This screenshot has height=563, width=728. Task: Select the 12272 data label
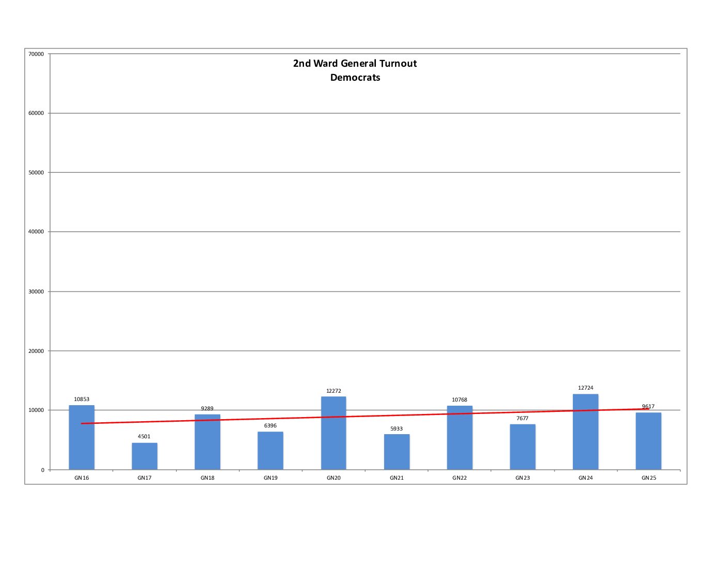(x=333, y=391)
